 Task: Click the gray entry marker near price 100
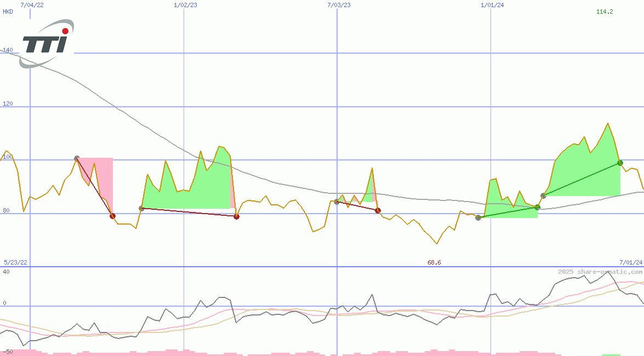click(77, 158)
